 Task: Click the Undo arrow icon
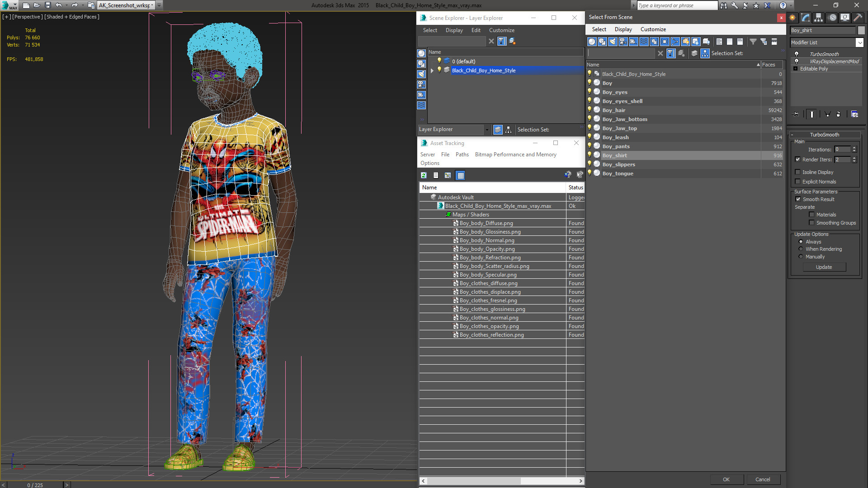[x=58, y=5]
